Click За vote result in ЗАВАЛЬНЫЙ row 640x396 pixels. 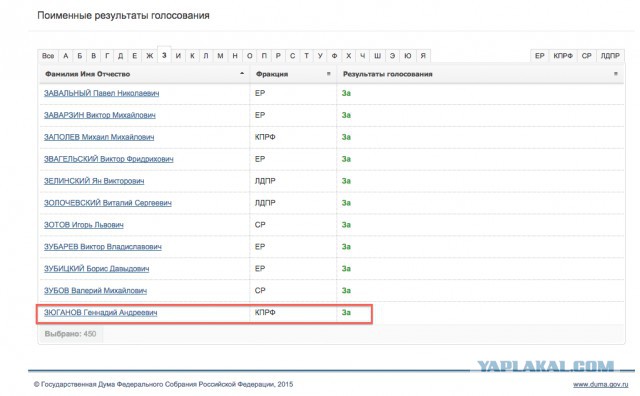(x=346, y=93)
